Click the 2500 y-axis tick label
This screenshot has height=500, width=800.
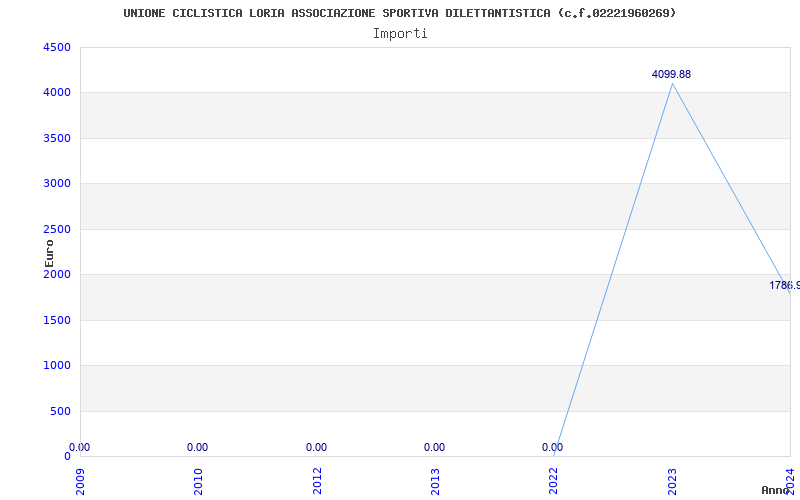[x=57, y=229]
